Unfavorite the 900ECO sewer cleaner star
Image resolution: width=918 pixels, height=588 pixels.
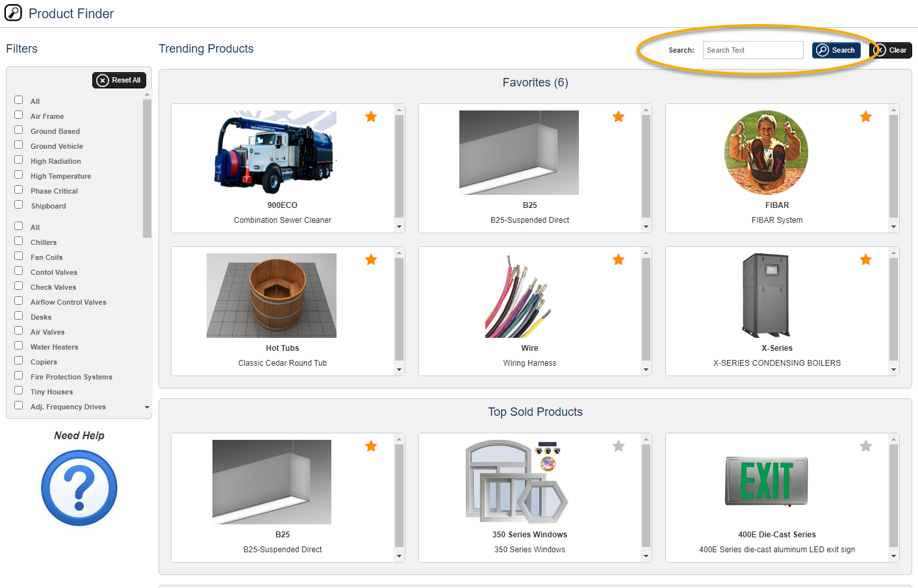point(371,117)
